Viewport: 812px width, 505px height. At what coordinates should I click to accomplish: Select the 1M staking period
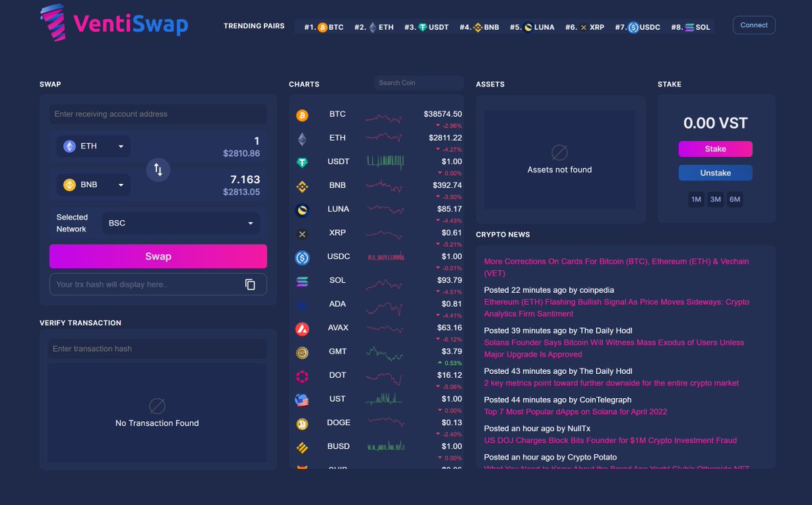(x=696, y=199)
